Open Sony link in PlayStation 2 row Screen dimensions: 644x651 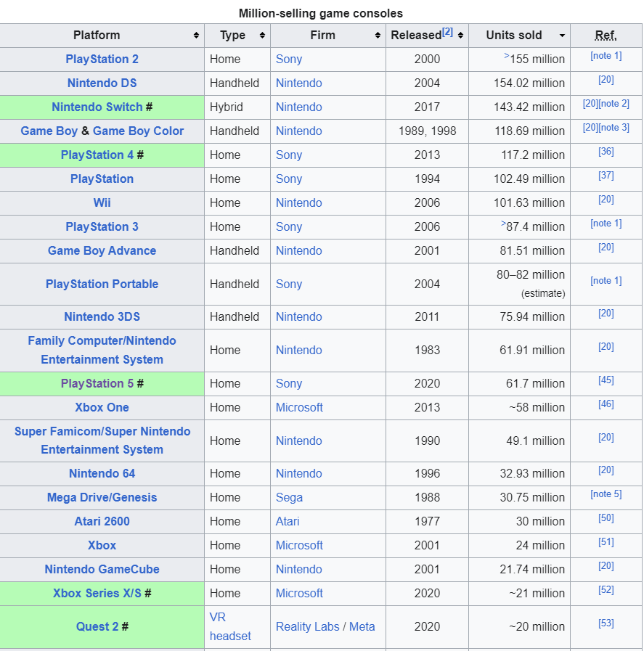click(x=289, y=59)
